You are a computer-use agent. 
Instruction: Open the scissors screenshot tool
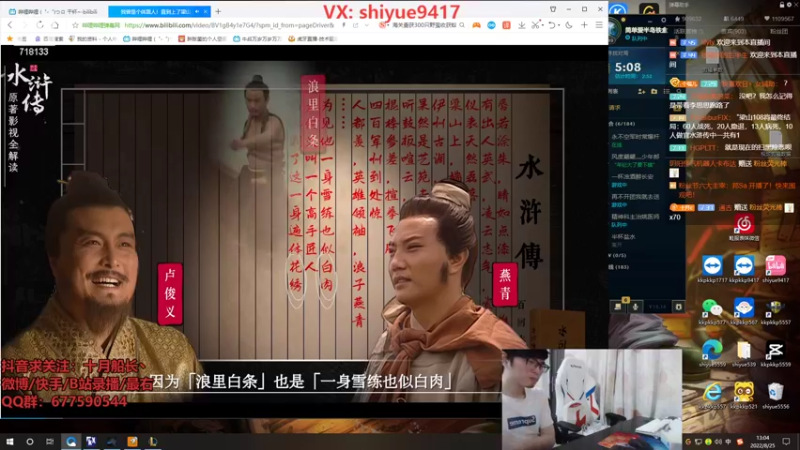(x=535, y=25)
